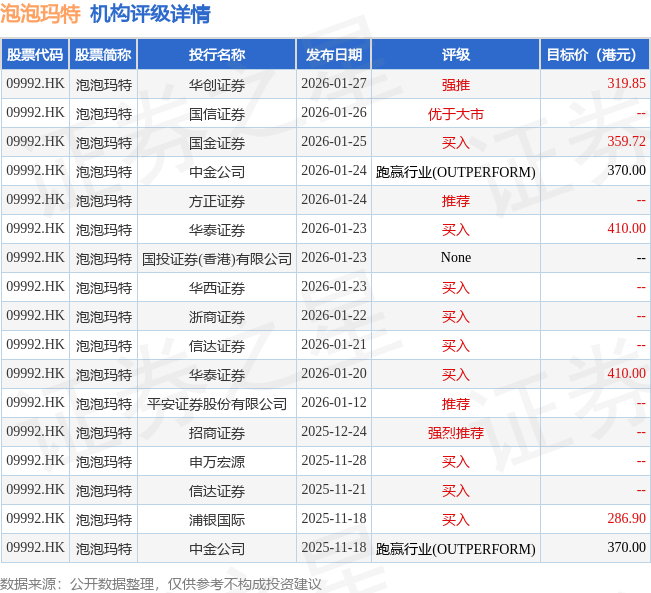The image size is (651, 593).
Task: Click 信达证券 in the 2026-01-21 row
Action: tap(217, 346)
